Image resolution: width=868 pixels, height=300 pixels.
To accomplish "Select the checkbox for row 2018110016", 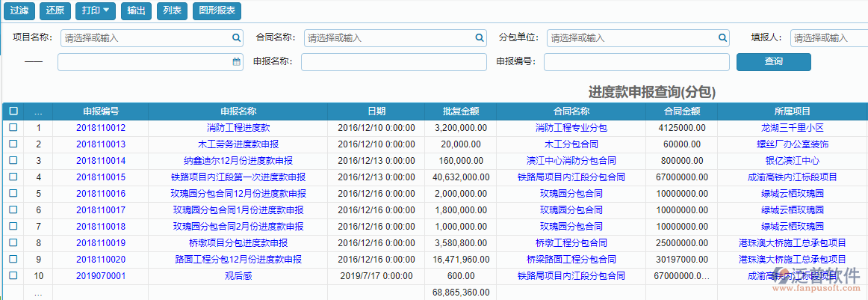I will pyautogui.click(x=13, y=193).
